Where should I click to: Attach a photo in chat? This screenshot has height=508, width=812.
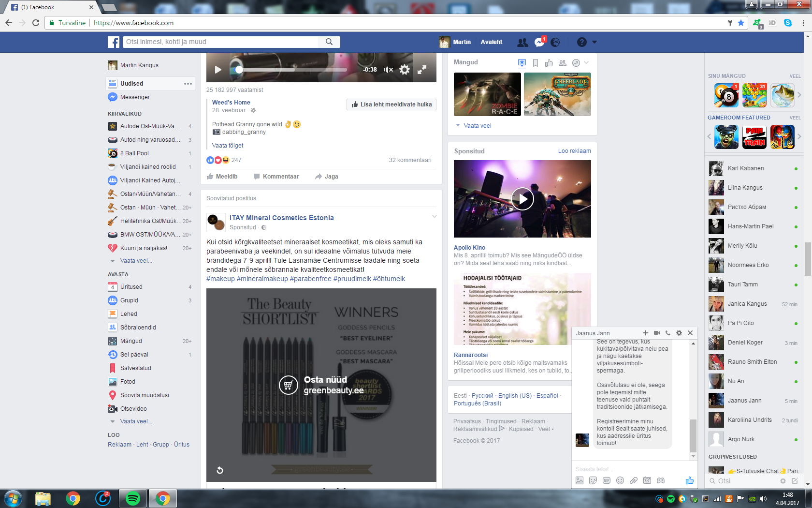click(580, 480)
